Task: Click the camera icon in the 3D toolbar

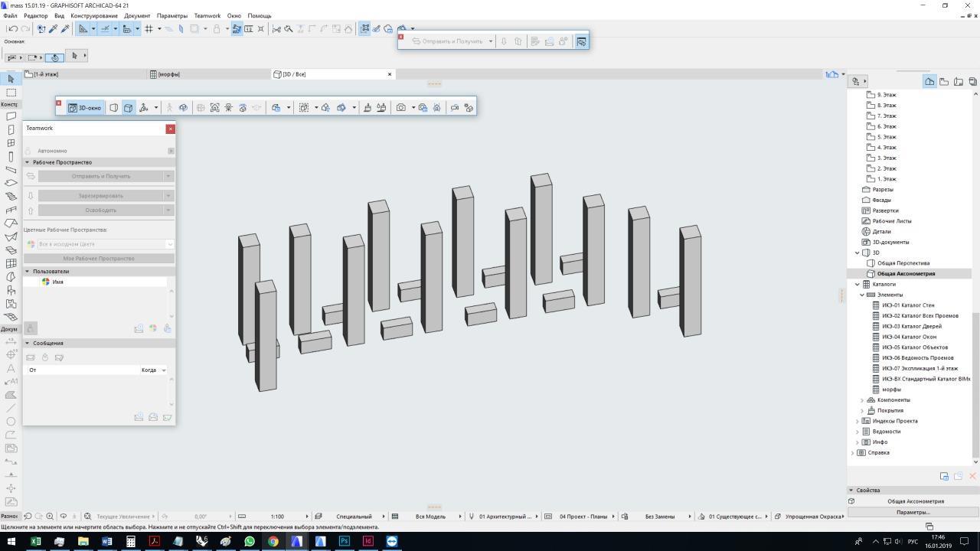Action: (x=400, y=108)
